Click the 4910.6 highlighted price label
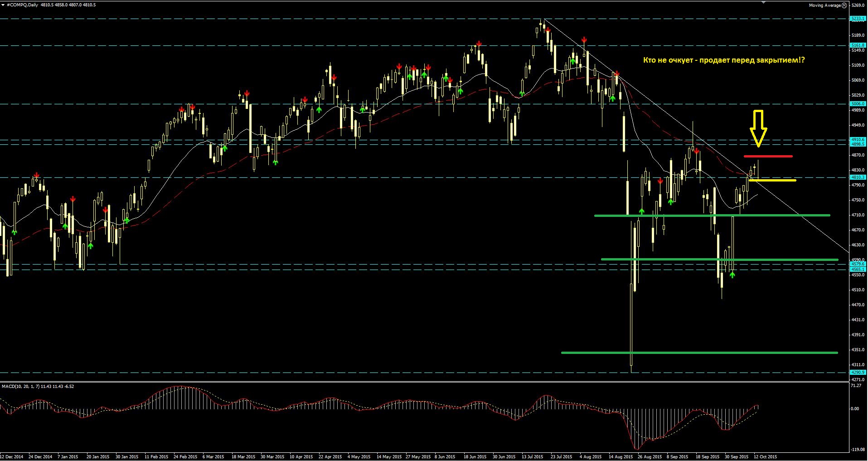This screenshot has width=868, height=461. coord(858,140)
